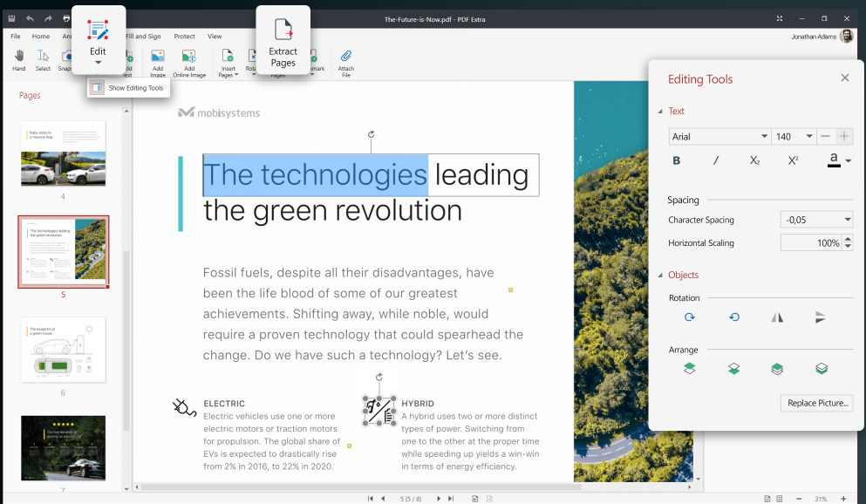Image resolution: width=866 pixels, height=504 pixels.
Task: Go to the last page in status bar
Action: pyautogui.click(x=451, y=498)
